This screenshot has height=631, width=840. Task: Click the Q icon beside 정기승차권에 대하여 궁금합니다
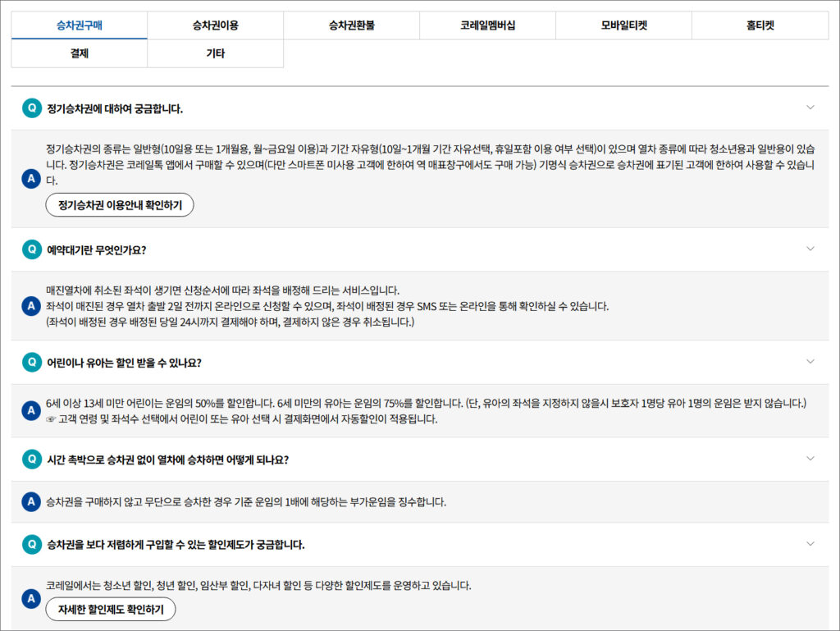tap(31, 108)
